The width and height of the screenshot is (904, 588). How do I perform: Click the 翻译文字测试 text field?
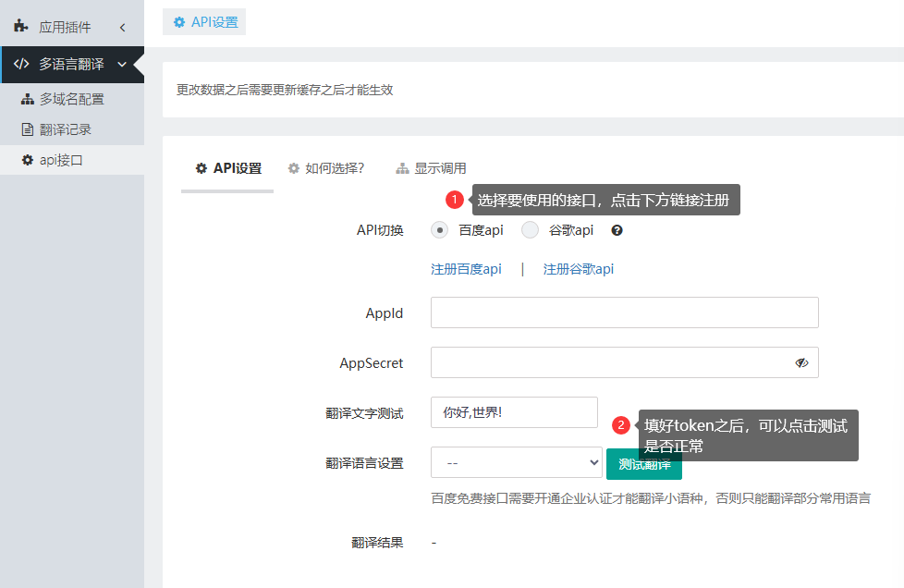point(514,412)
